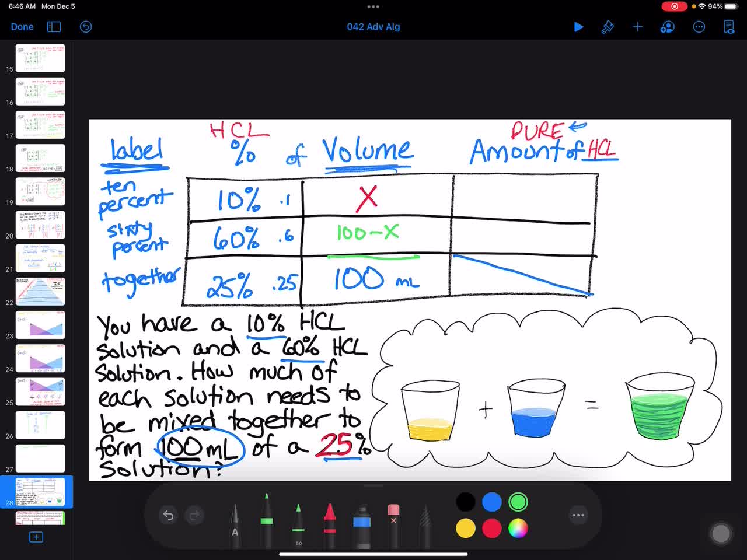Image resolution: width=747 pixels, height=560 pixels.
Task: Tap the plus Insert icon
Action: (638, 27)
